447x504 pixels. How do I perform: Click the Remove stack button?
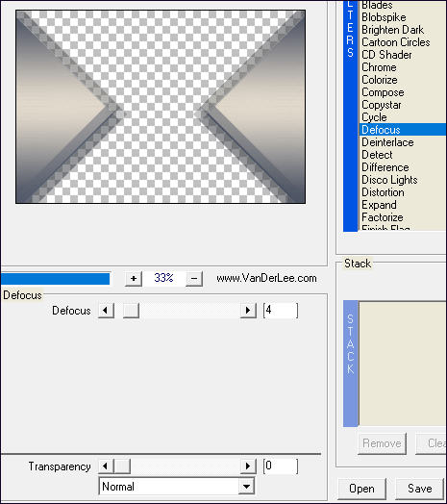382,443
